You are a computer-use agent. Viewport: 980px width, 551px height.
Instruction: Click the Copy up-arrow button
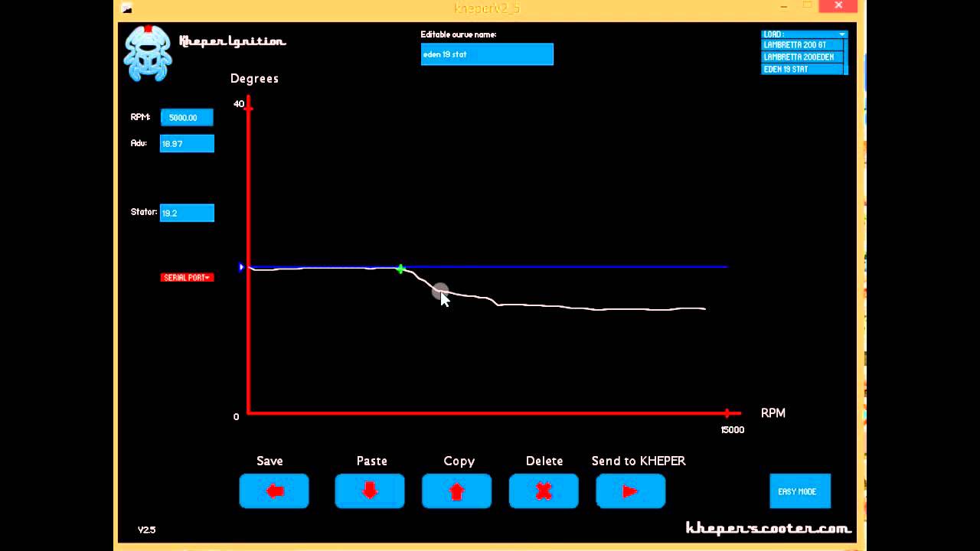coord(457,491)
